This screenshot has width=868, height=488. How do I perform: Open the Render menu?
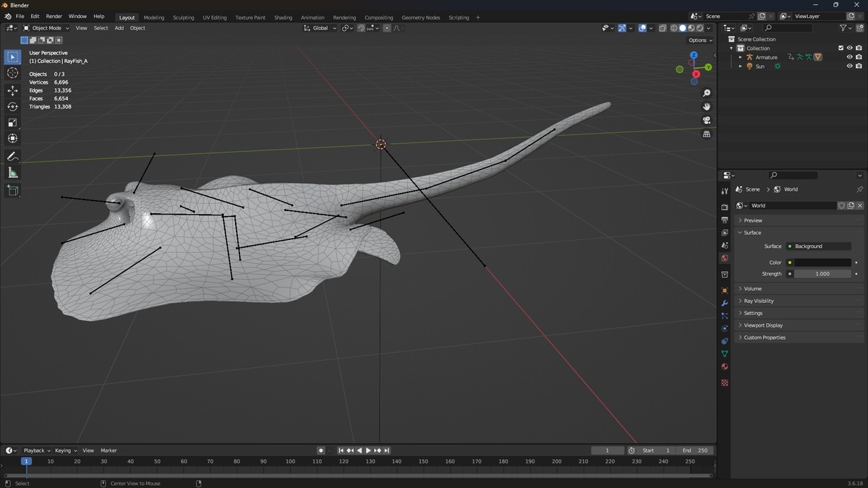point(54,16)
